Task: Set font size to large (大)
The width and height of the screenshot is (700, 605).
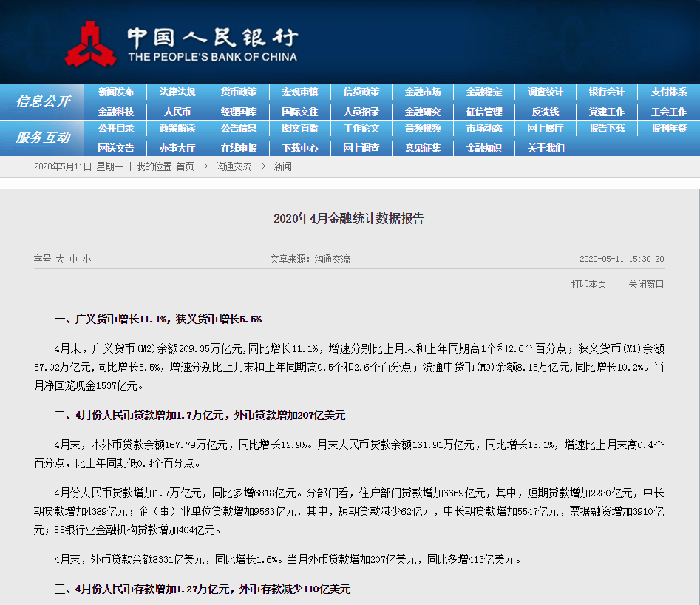Action: point(60,260)
